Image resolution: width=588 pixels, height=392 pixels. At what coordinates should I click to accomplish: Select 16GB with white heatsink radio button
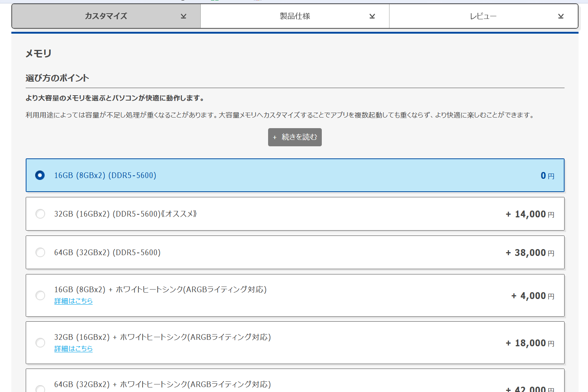pyautogui.click(x=40, y=296)
